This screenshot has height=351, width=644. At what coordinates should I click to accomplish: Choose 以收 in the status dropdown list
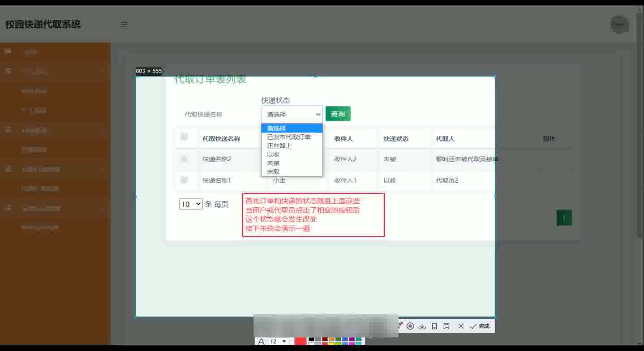[292, 154]
